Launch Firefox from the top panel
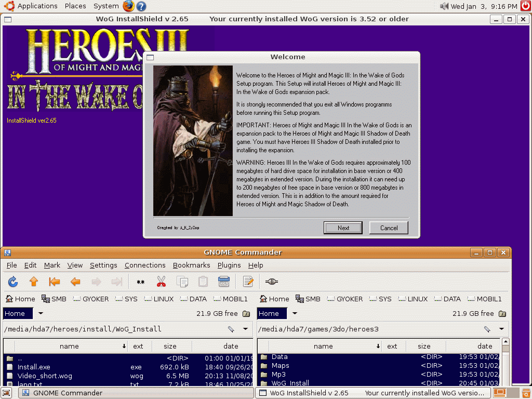 tap(128, 6)
